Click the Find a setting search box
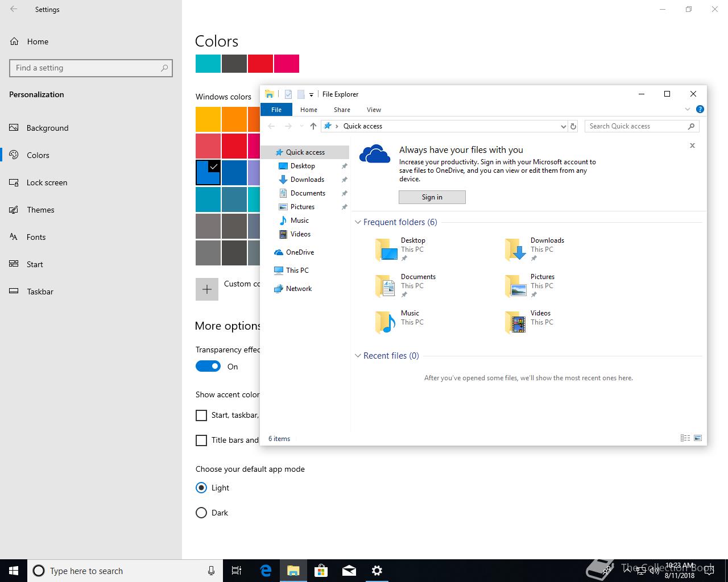The width and height of the screenshot is (728, 582). pyautogui.click(x=91, y=68)
